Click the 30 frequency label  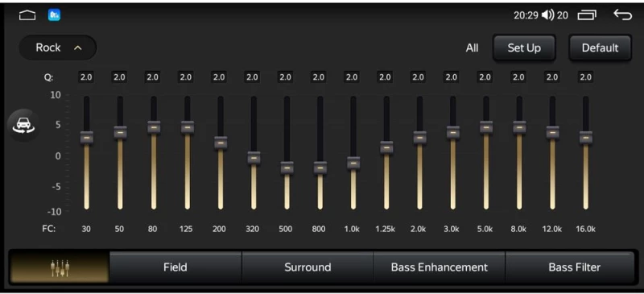click(86, 229)
